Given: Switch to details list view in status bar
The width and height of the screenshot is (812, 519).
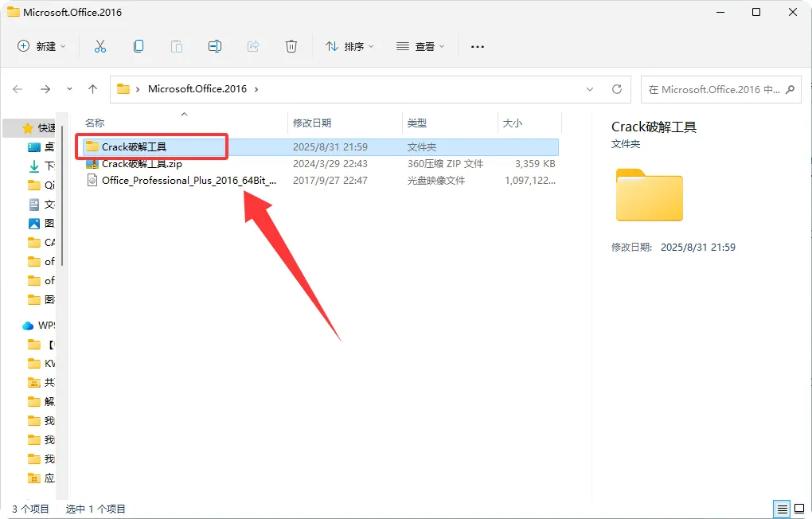Looking at the screenshot, I should (783, 509).
